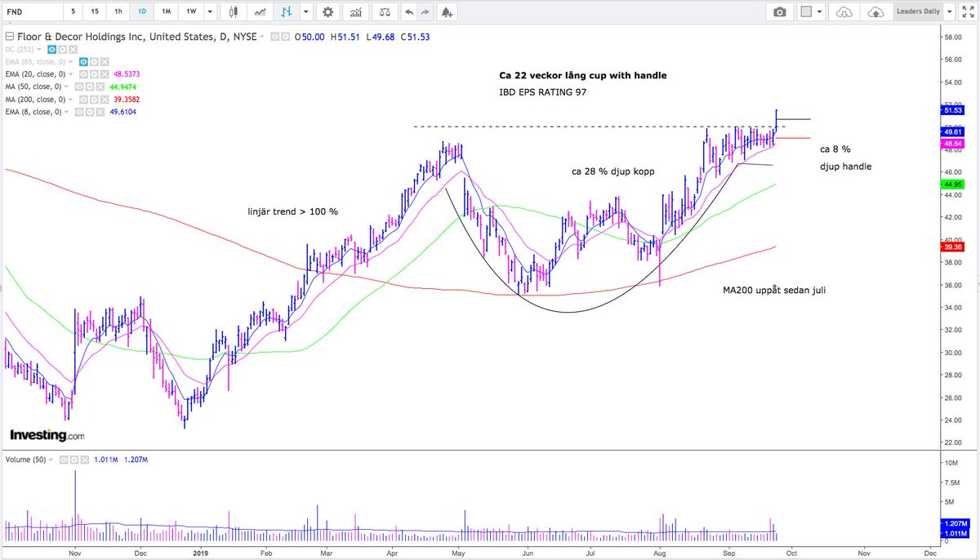Open dropdown arrow next to MA (200, close, 0)

(71, 100)
